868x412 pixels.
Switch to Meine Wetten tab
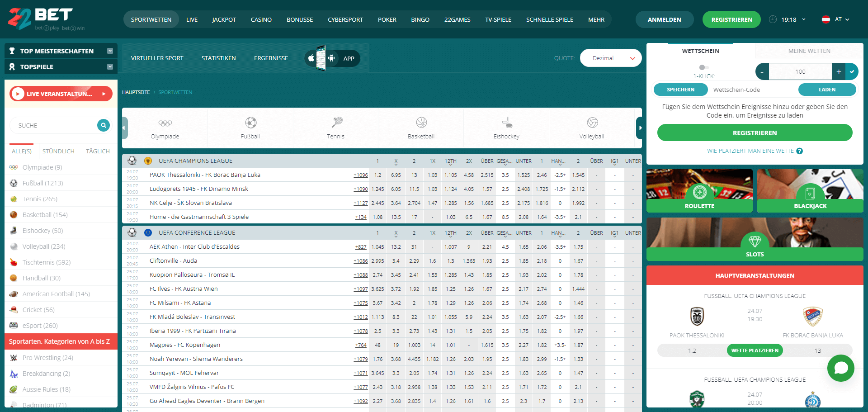click(x=809, y=51)
